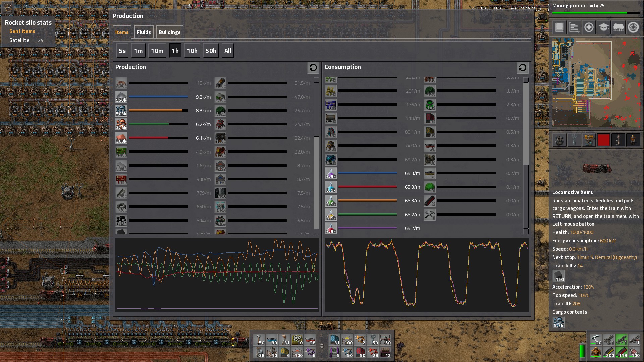This screenshot has width=644, height=362.
Task: Select yellow transport belt quickbar slot 100
Action: 347,340
